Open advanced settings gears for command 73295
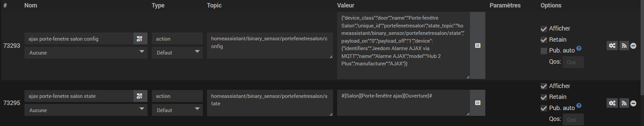The image size is (644, 126). pyautogui.click(x=612, y=103)
